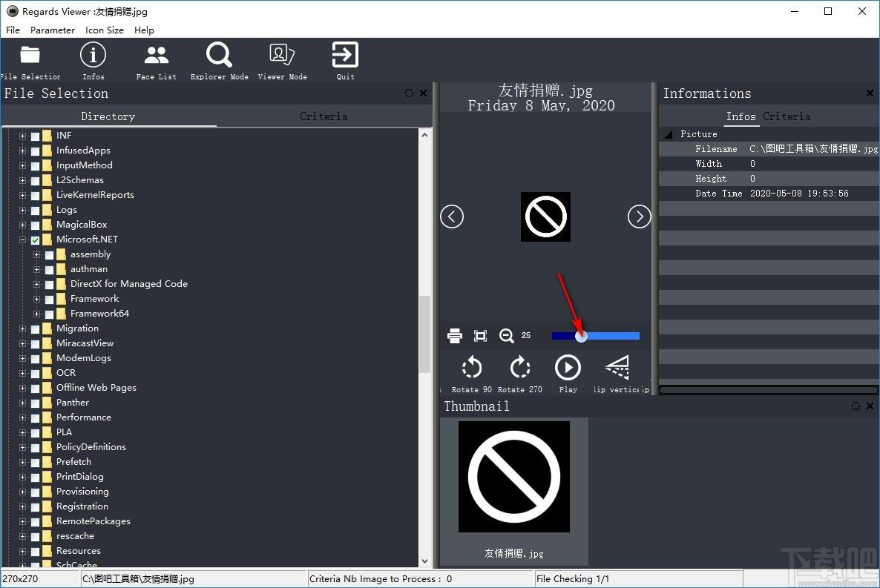Switch to the Criteria tab in File Selection
The width and height of the screenshot is (880, 588).
[x=324, y=116]
